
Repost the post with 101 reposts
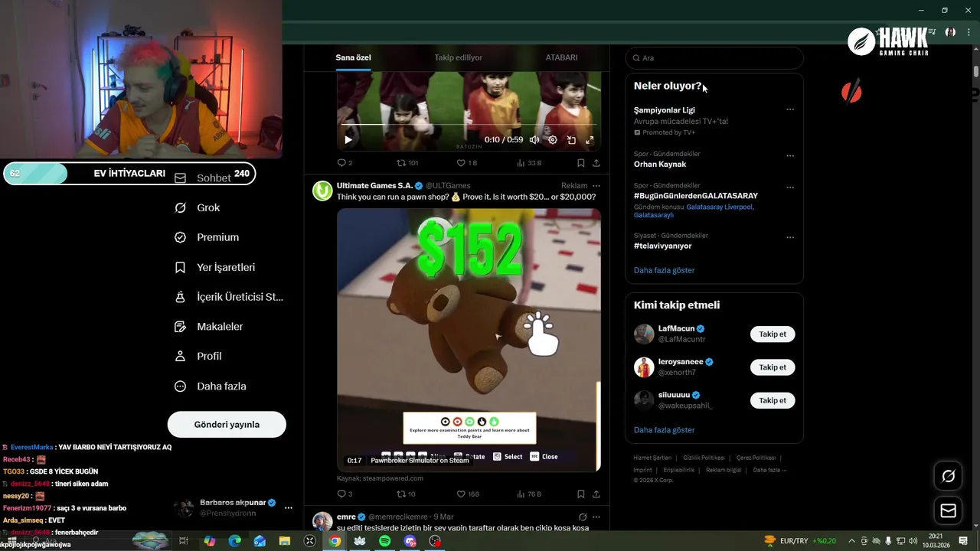[407, 163]
